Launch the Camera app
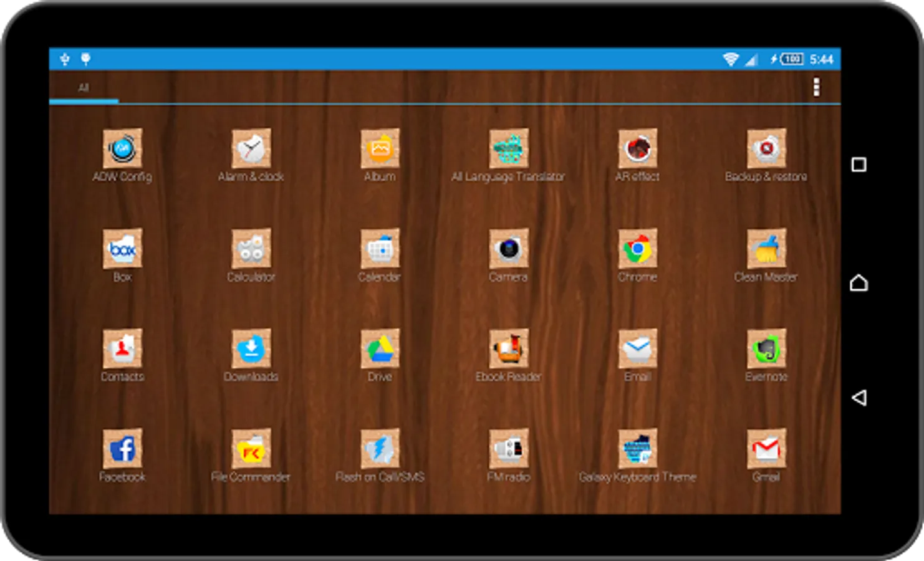The width and height of the screenshot is (924, 561). [509, 249]
